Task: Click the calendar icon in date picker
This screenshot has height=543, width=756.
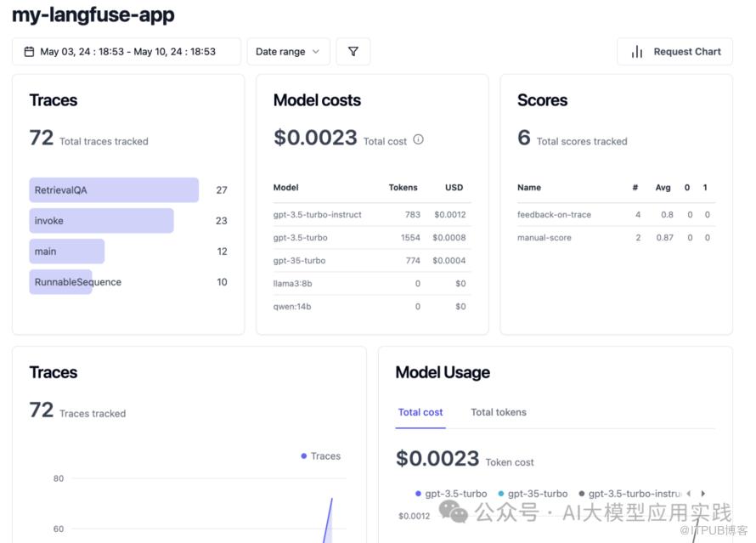Action: (29, 52)
